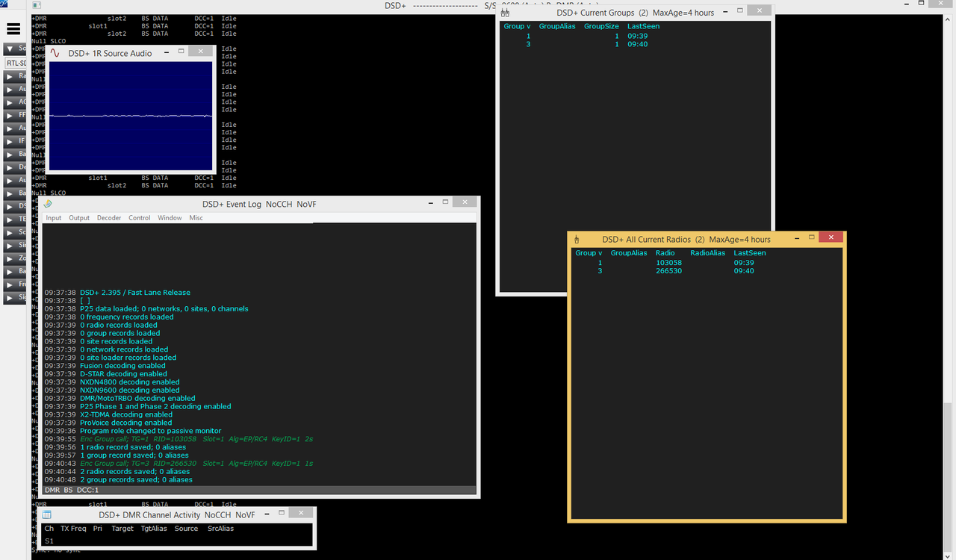Toggle NoCCH in the Event Log title bar
Image resolution: width=956 pixels, height=560 pixels.
coord(279,204)
